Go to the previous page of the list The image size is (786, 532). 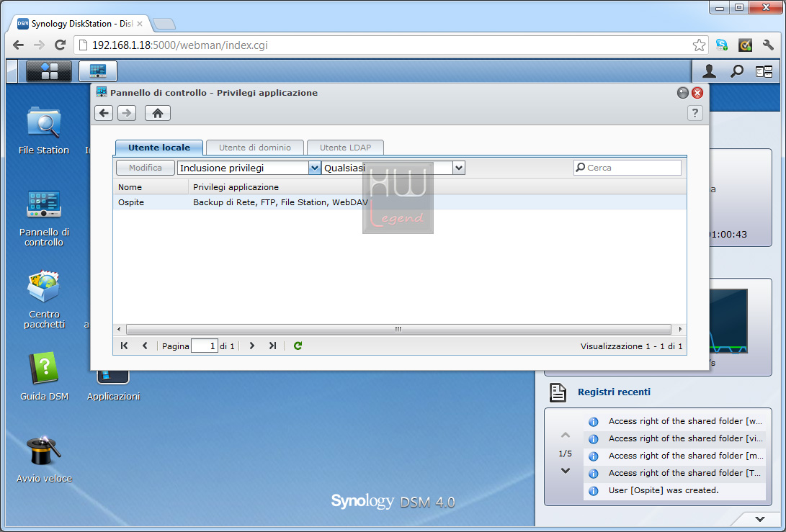coord(145,346)
